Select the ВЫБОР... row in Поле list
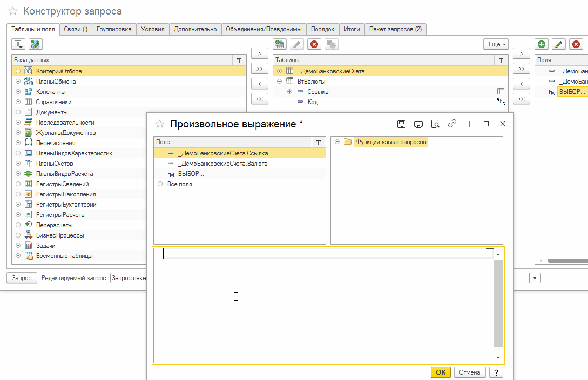This screenshot has height=380, width=588. tap(240, 174)
